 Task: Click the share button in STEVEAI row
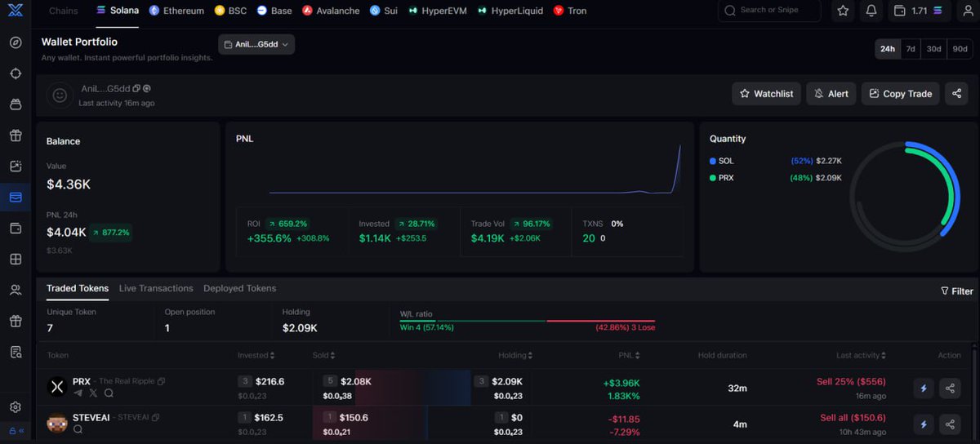[x=950, y=424]
